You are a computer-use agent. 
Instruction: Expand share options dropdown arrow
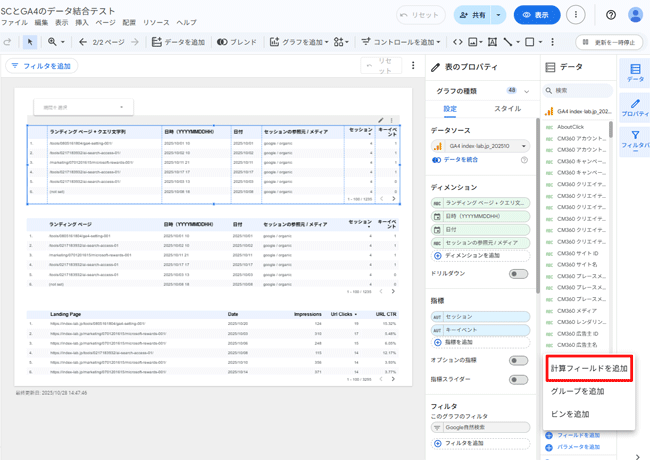coord(498,15)
